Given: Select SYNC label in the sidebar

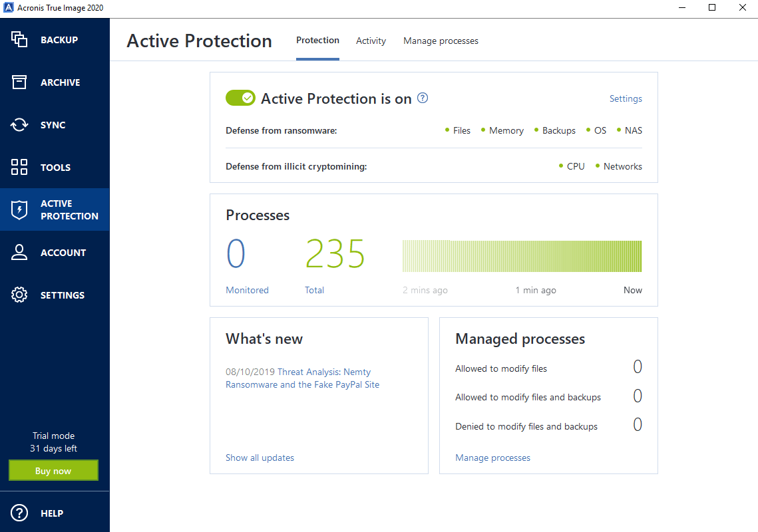Looking at the screenshot, I should [x=53, y=125].
